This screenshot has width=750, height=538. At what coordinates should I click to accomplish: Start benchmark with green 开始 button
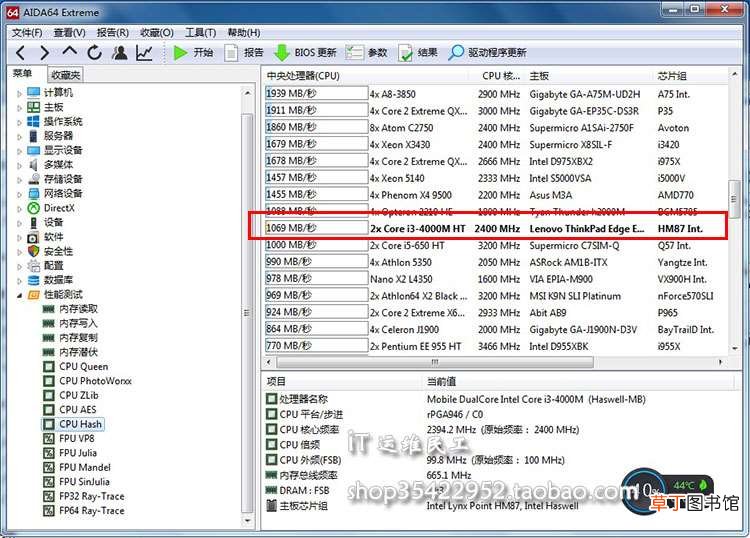coord(193,53)
